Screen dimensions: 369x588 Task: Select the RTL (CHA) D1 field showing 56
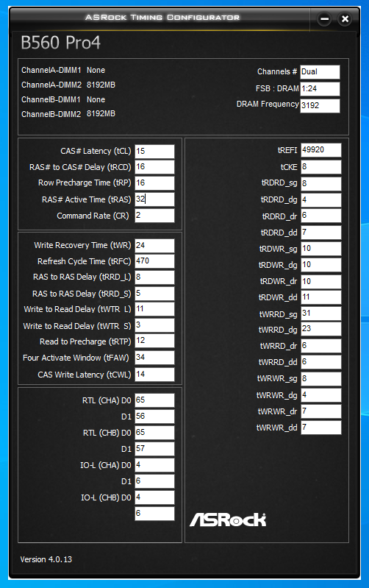pos(154,417)
